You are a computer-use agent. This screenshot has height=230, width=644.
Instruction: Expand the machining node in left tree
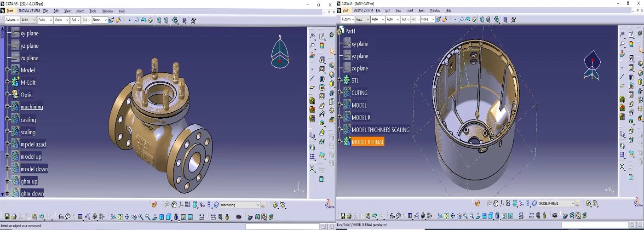pyautogui.click(x=7, y=107)
